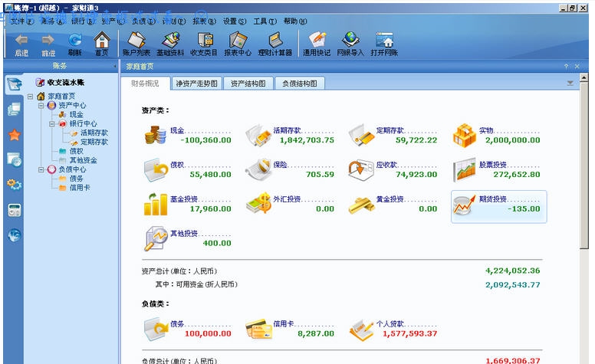This screenshot has height=364, width=595.
Task: Select 定期存款 in the account tree
Action: [94, 142]
